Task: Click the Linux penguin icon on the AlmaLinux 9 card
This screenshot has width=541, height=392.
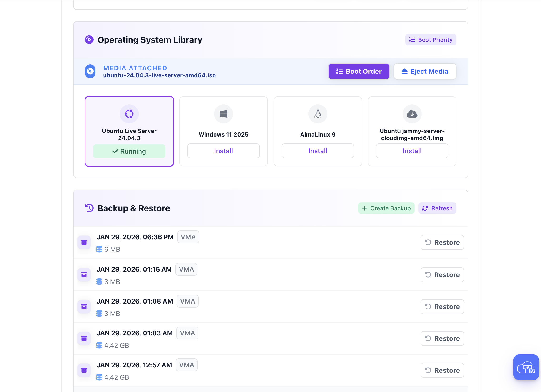Action: click(317, 114)
